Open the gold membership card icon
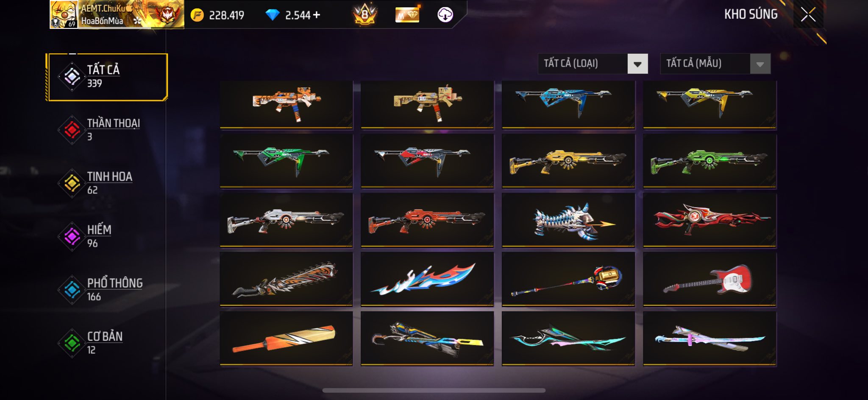 [x=407, y=15]
